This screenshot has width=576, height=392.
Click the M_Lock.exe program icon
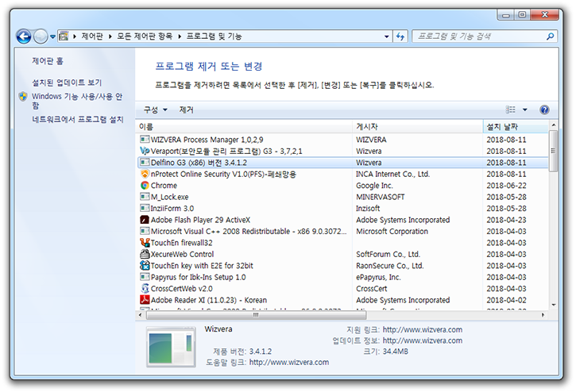tap(145, 197)
